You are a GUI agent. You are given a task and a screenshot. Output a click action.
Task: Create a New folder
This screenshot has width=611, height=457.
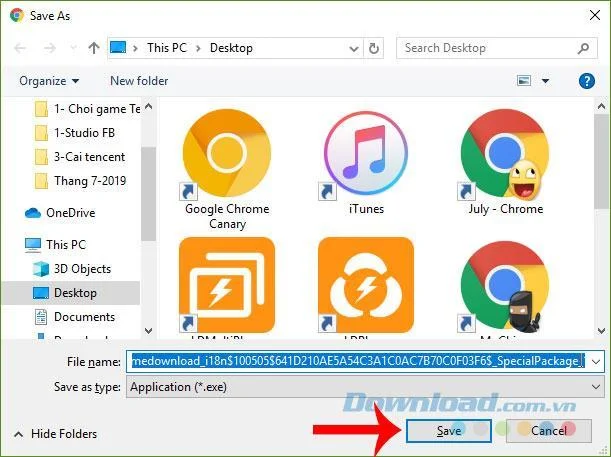pyautogui.click(x=139, y=81)
